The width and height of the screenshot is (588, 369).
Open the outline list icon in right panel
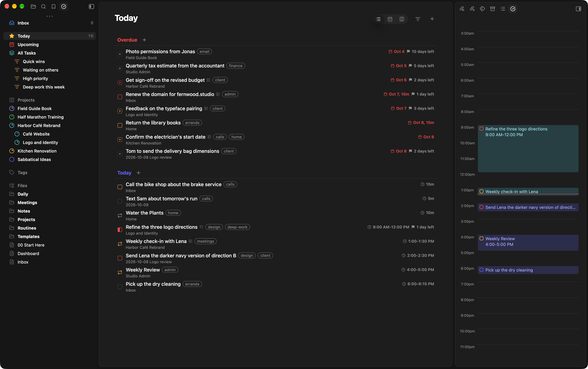pyautogui.click(x=503, y=9)
